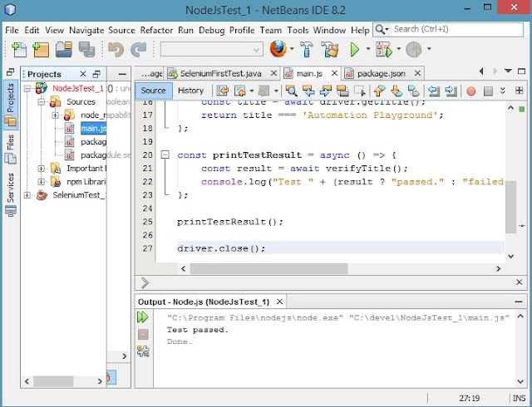Show the editor documents list arrow
Image resolution: width=532 pixels, height=407 pixels.
click(x=508, y=71)
